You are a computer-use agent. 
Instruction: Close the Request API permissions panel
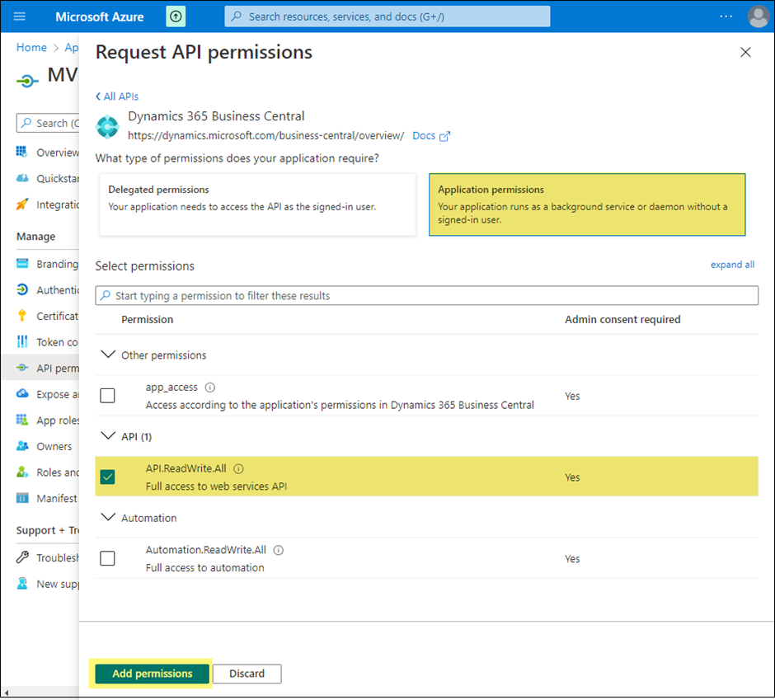tap(745, 52)
